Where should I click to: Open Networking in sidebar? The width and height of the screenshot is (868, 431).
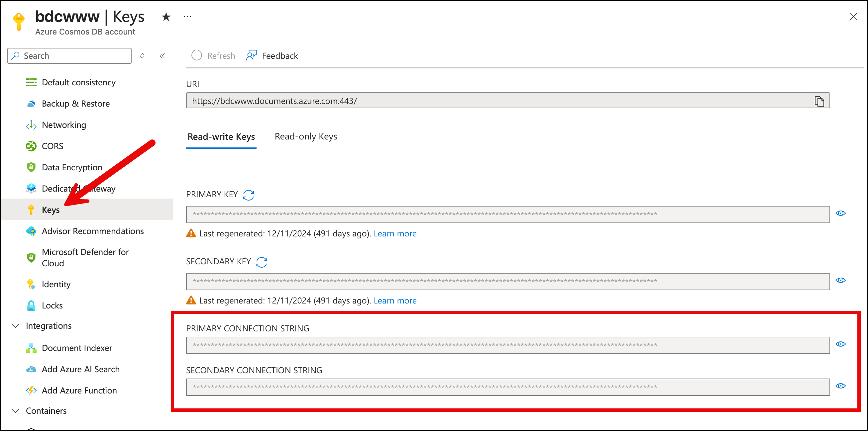tap(64, 125)
